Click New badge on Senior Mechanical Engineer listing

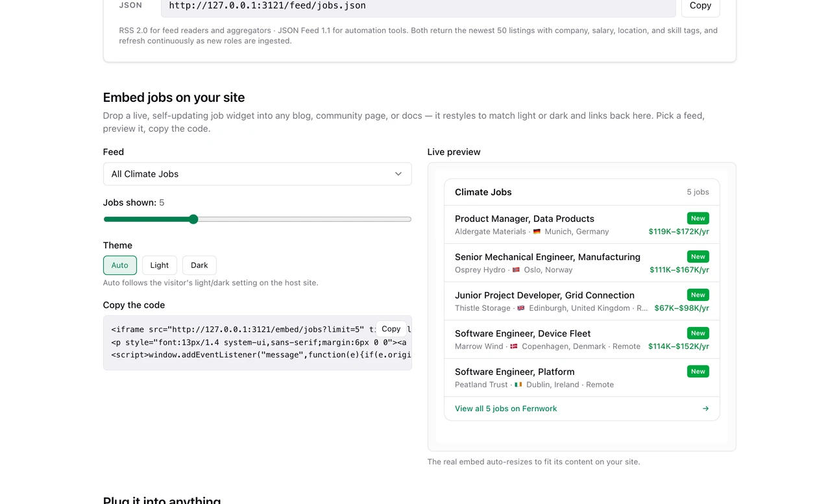click(698, 257)
